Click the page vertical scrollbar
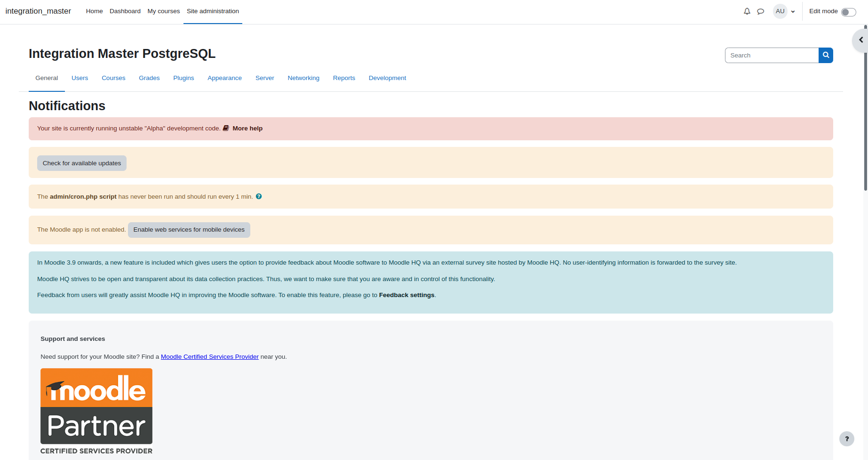The image size is (868, 460). 866,108
